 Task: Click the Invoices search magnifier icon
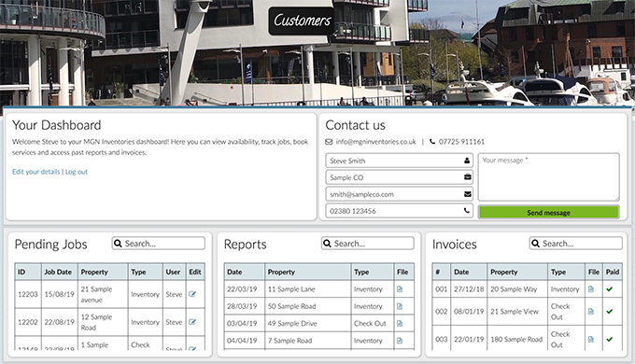[535, 244]
